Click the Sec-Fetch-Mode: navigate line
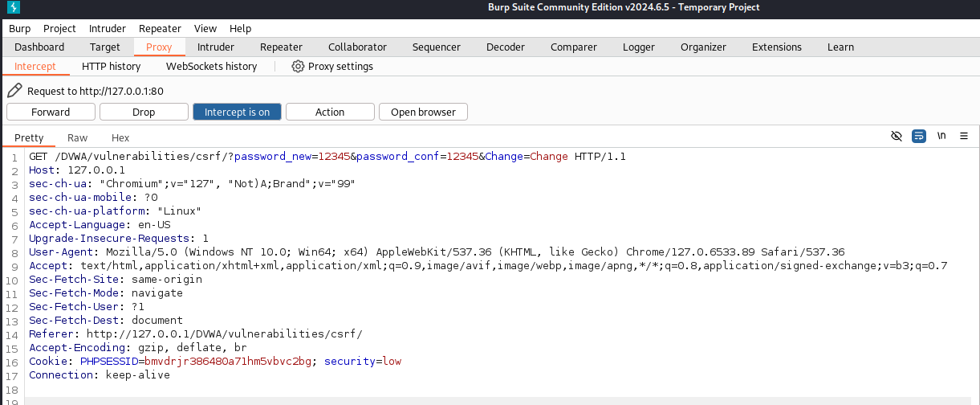This screenshot has height=405, width=980. 106,292
